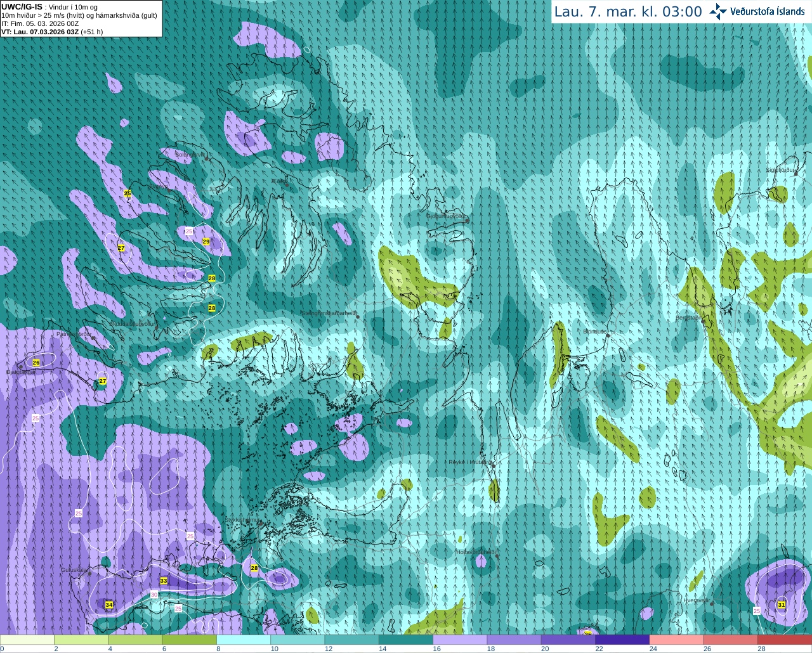Screen dimensions: 812x653
Task: Select the 6–8 m/s olive green legend swatch
Action: pyautogui.click(x=190, y=640)
